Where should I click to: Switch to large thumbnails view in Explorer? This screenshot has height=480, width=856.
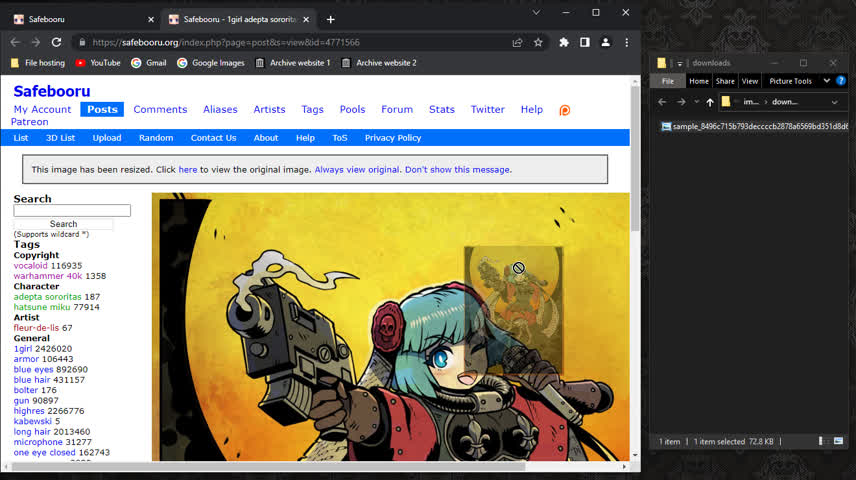tap(838, 441)
